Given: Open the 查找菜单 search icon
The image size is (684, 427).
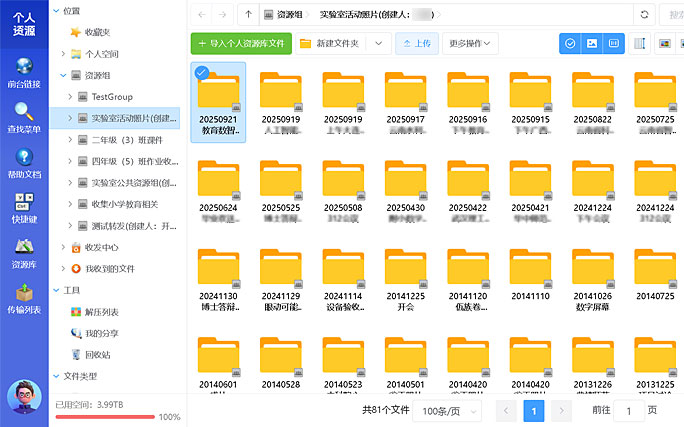Looking at the screenshot, I should [x=24, y=118].
